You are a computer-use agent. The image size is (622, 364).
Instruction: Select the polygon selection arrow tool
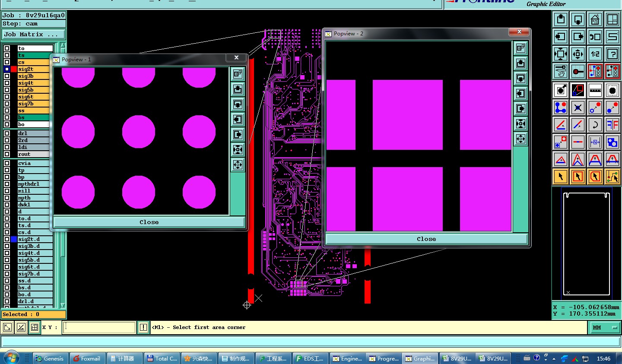point(595,177)
